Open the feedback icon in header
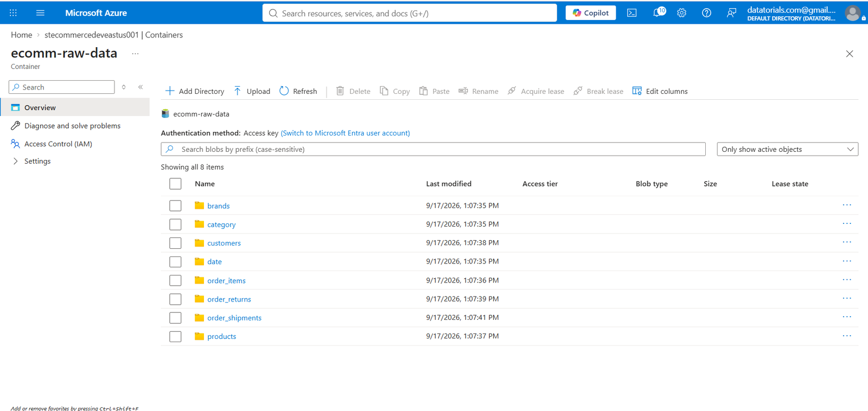 click(x=731, y=13)
